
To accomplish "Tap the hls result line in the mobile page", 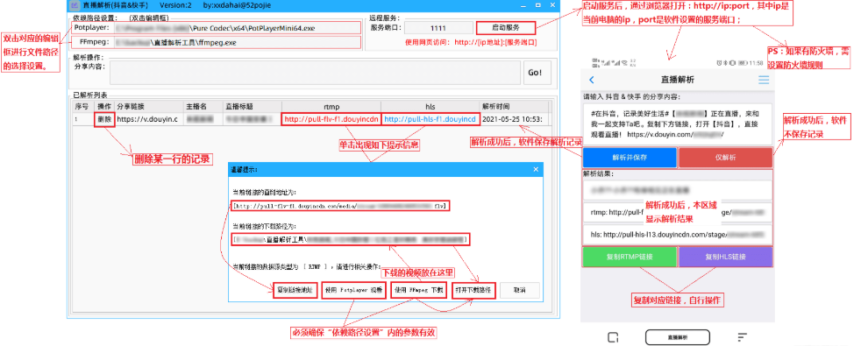I will pyautogui.click(x=677, y=235).
